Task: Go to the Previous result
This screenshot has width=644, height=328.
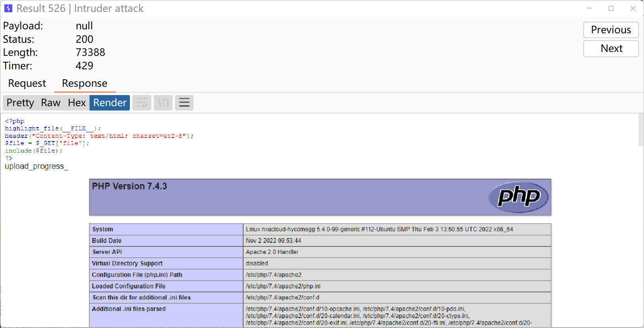Action: pyautogui.click(x=611, y=30)
